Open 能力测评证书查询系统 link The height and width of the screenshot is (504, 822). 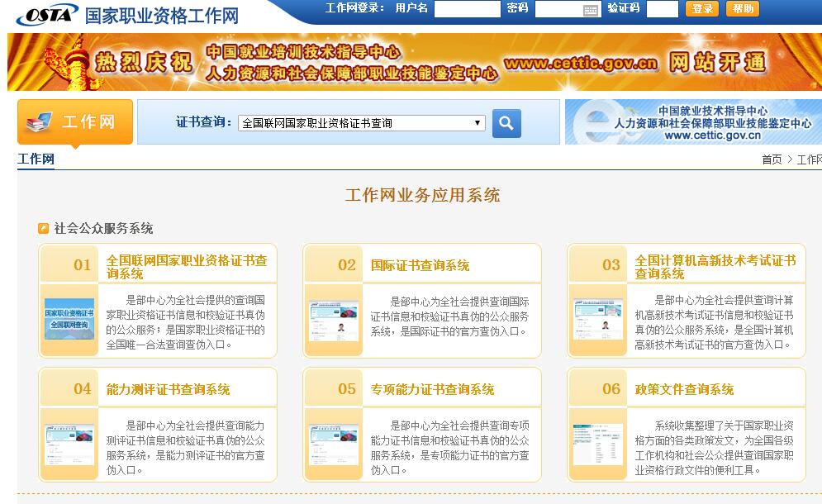coord(168,389)
